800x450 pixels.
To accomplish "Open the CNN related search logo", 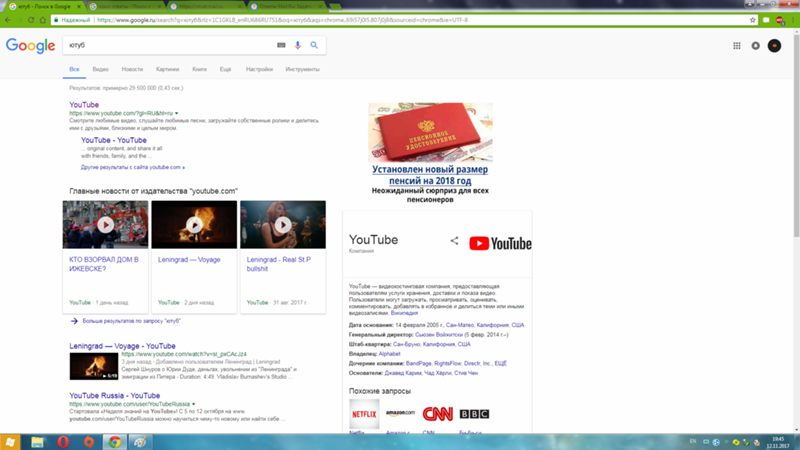I will coord(437,414).
